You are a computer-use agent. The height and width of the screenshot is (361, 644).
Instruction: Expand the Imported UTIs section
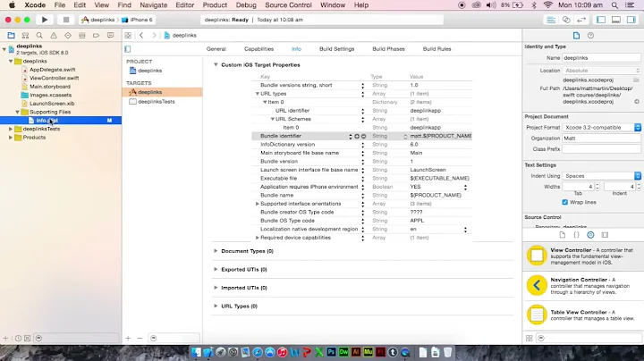[x=216, y=288]
